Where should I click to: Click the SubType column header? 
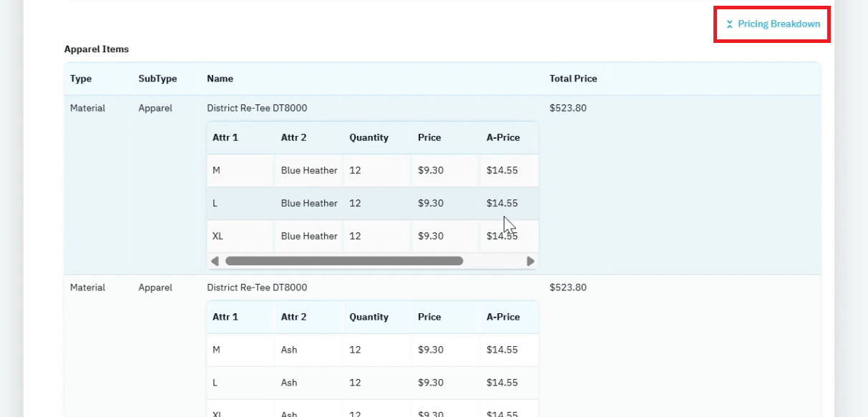157,79
